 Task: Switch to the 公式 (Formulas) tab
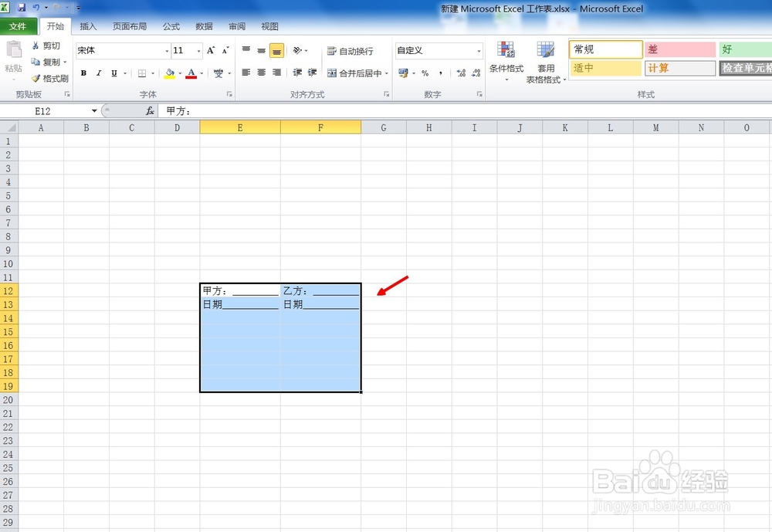point(171,26)
